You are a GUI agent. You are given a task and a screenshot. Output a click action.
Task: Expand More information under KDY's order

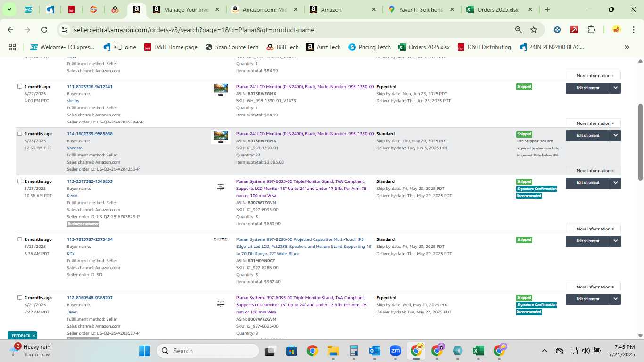[593, 287]
